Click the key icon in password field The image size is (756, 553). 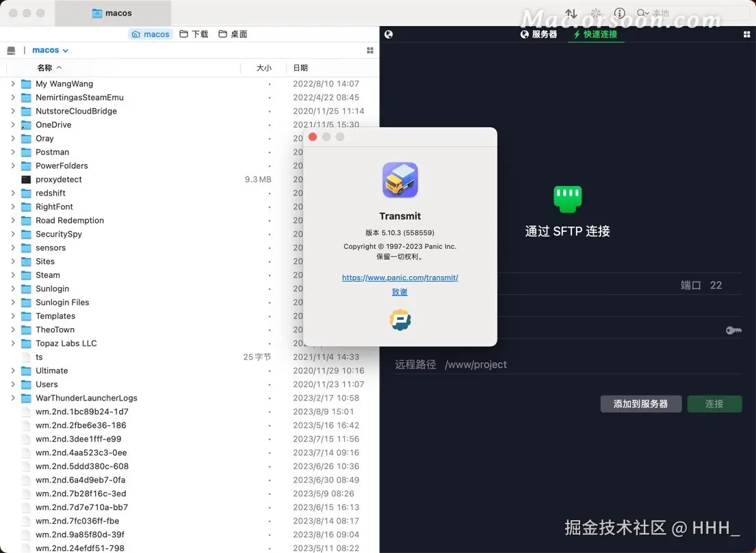tap(733, 330)
